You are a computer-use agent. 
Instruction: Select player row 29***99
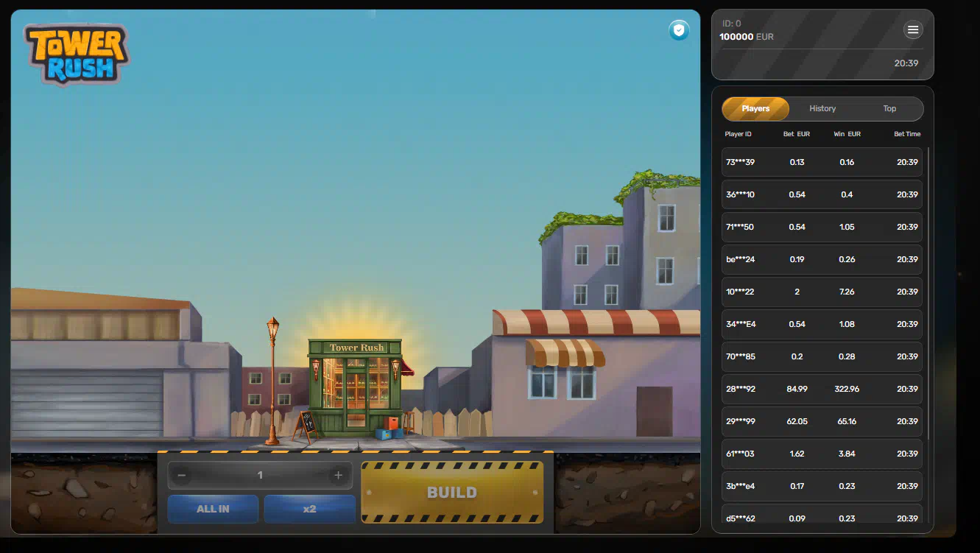coord(822,421)
